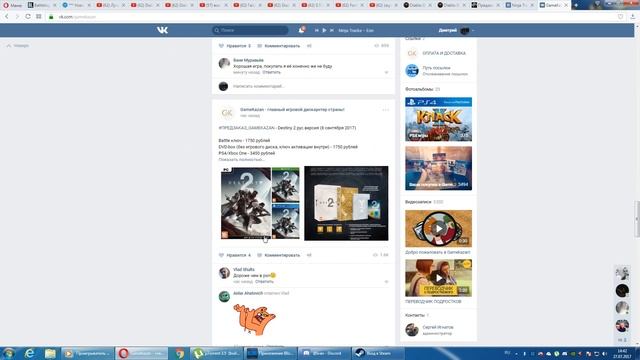Reload the page with the refresh icon
The height and width of the screenshot is (360, 640).
(x=28, y=17)
